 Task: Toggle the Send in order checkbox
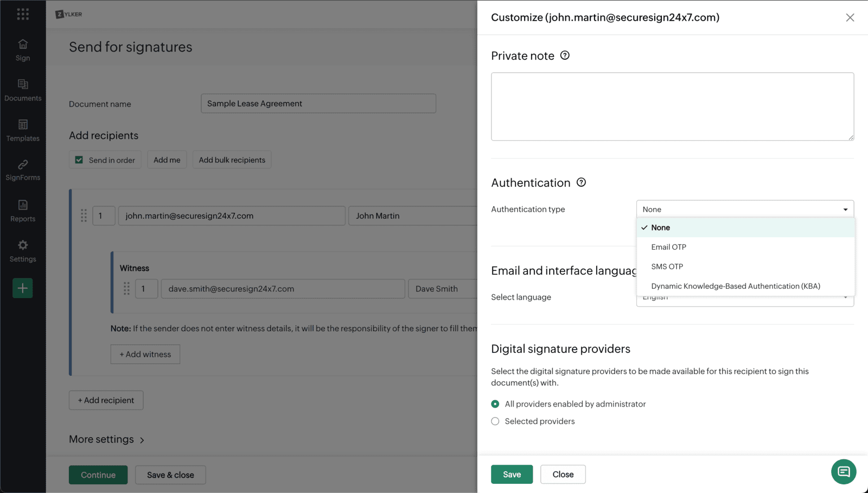click(x=79, y=160)
